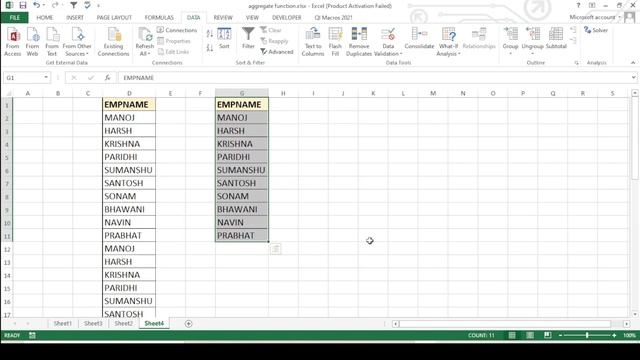
Task: Click the From Web icon
Action: point(32,42)
